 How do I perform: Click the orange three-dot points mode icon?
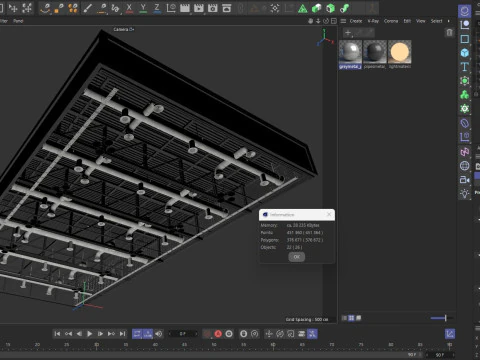(x=73, y=8)
